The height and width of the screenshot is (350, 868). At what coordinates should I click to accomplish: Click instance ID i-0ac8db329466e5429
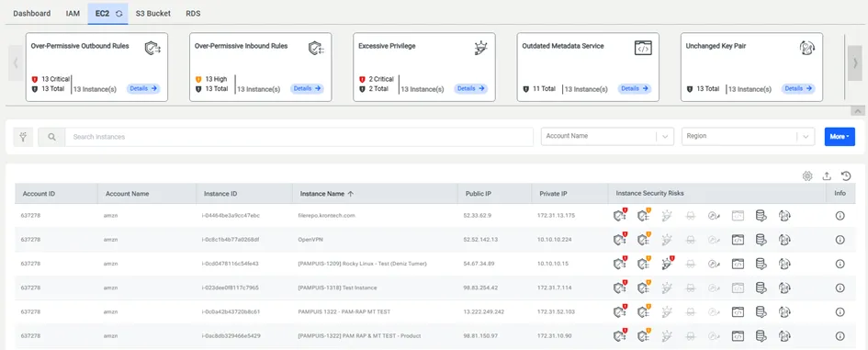click(231, 335)
